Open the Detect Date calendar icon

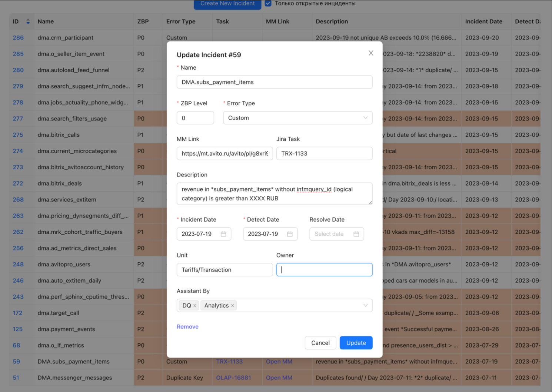(x=290, y=234)
